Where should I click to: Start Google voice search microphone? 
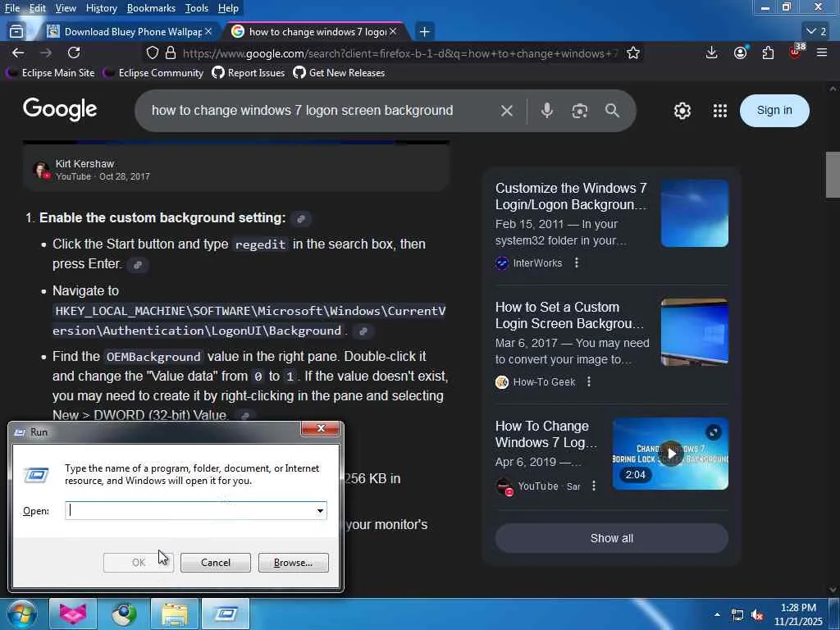point(546,111)
